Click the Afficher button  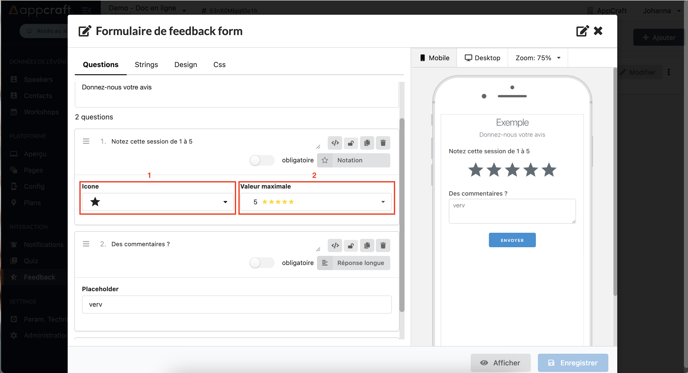(501, 363)
